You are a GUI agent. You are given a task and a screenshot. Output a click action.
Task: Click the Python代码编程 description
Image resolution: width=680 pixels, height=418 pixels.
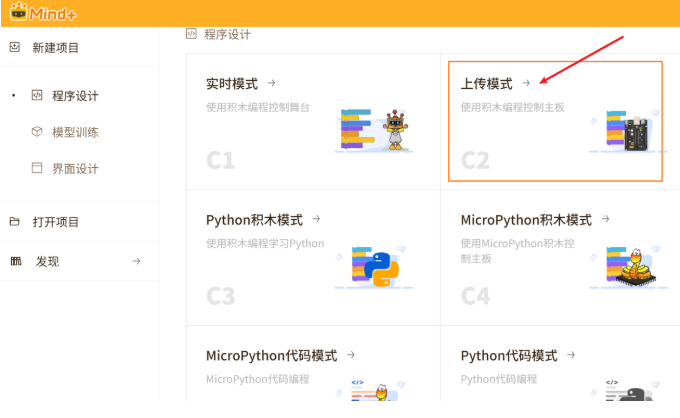(x=499, y=379)
